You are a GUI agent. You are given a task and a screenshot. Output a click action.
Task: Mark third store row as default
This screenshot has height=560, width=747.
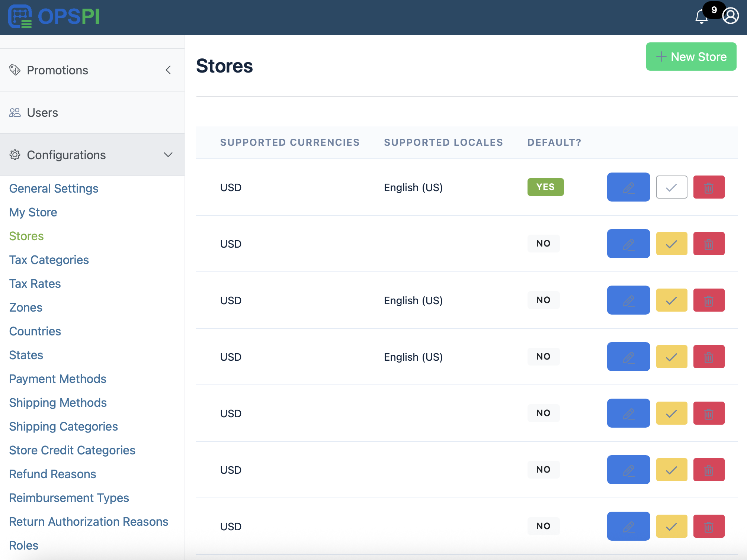(x=671, y=300)
